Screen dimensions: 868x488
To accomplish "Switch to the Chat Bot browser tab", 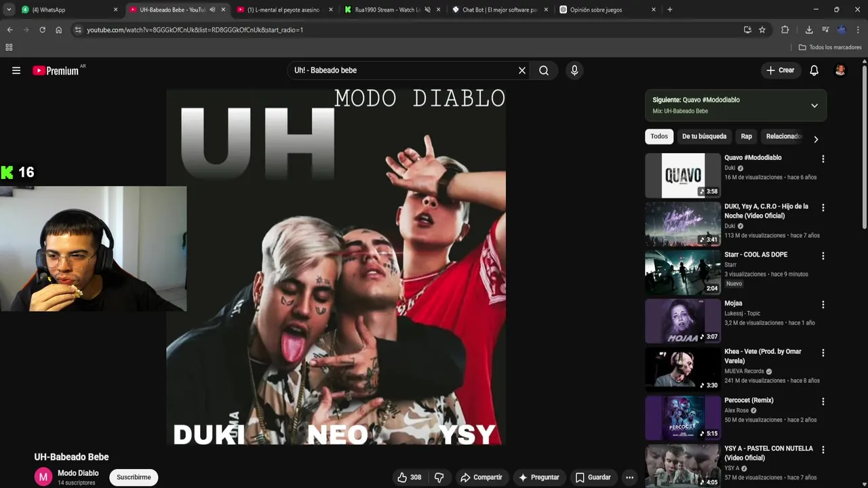I will coord(500,9).
